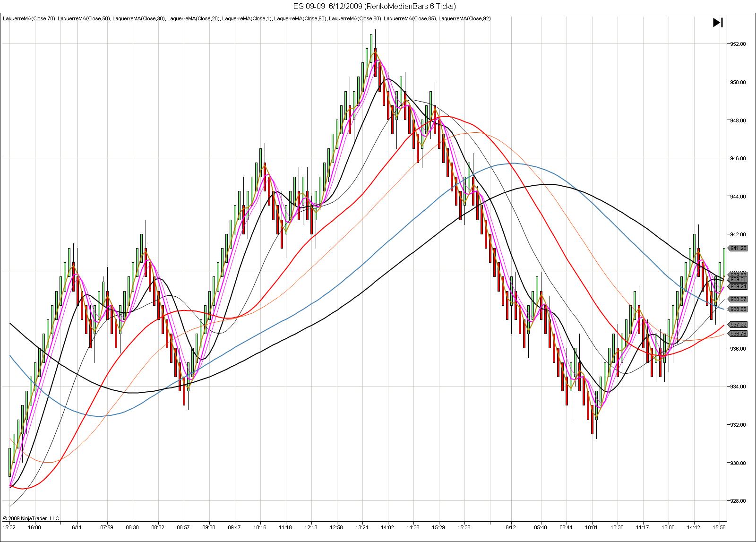The image size is (756, 542).
Task: Click the "14:42" time axis label
Action: pos(694,527)
